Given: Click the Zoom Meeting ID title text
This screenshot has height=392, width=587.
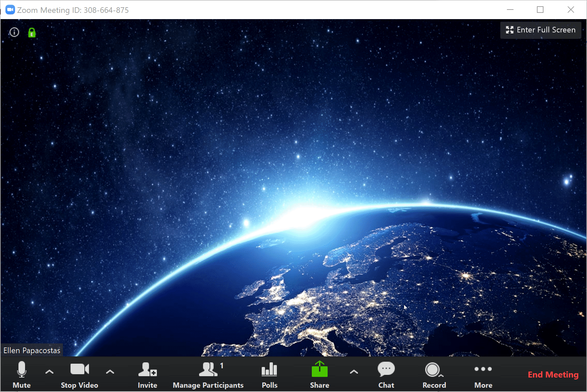Looking at the screenshot, I should tap(73, 10).
